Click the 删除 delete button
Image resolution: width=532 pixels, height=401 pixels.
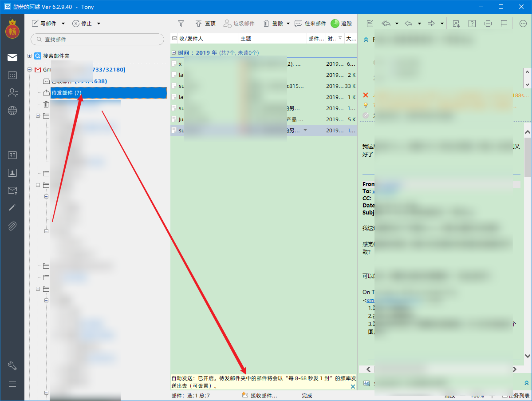(x=273, y=24)
